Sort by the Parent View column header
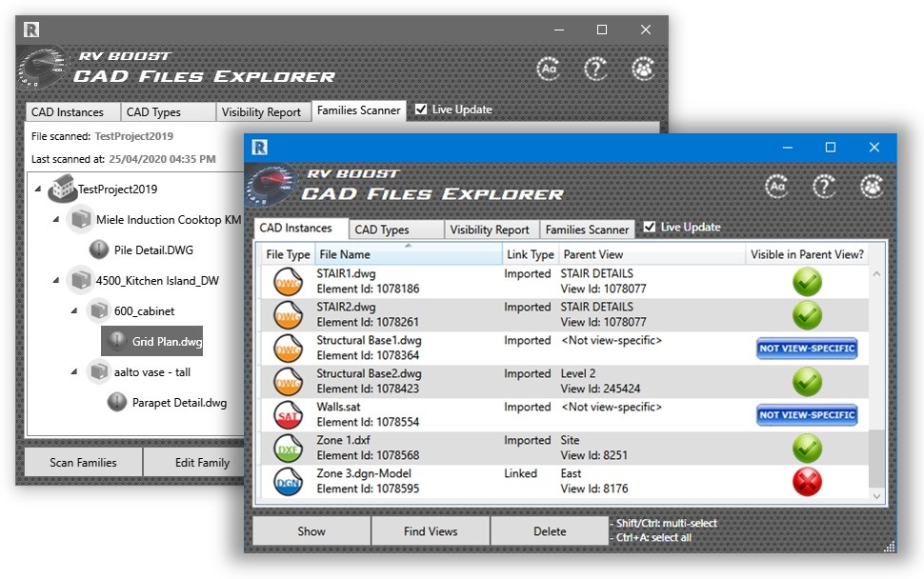Screen dimensions: 924x579 coord(653,254)
